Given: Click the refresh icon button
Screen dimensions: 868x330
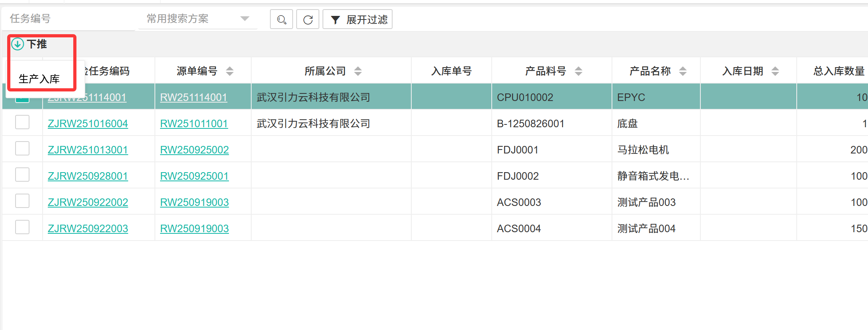Looking at the screenshot, I should tap(308, 19).
